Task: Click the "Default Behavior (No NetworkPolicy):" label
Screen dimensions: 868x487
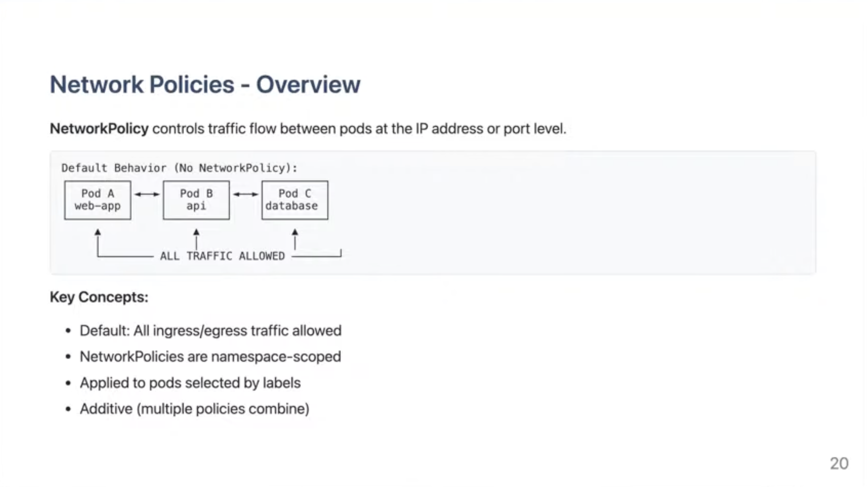Action: click(179, 168)
